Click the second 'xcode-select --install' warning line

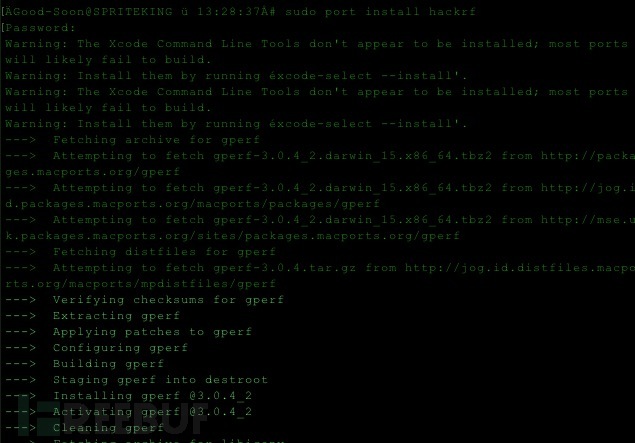236,124
